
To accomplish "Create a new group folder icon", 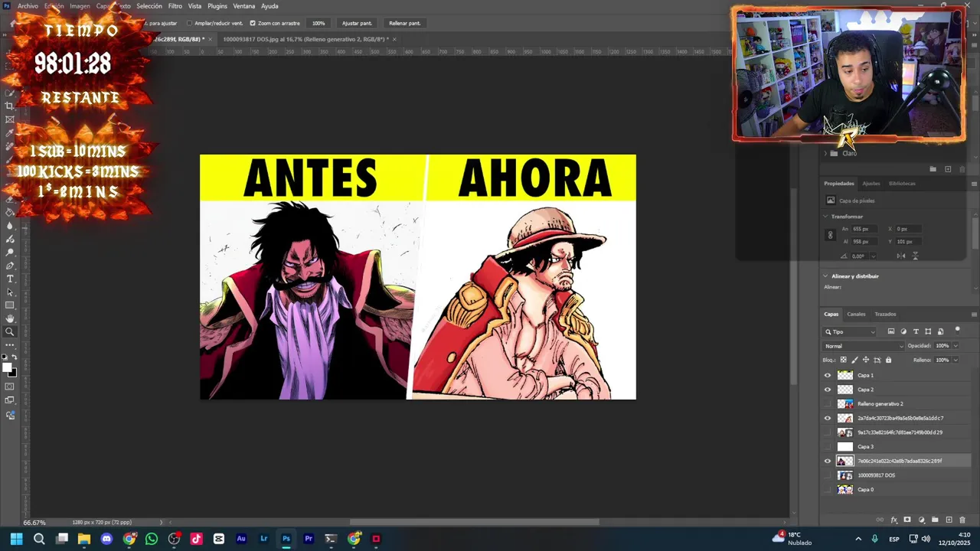I will (x=935, y=520).
